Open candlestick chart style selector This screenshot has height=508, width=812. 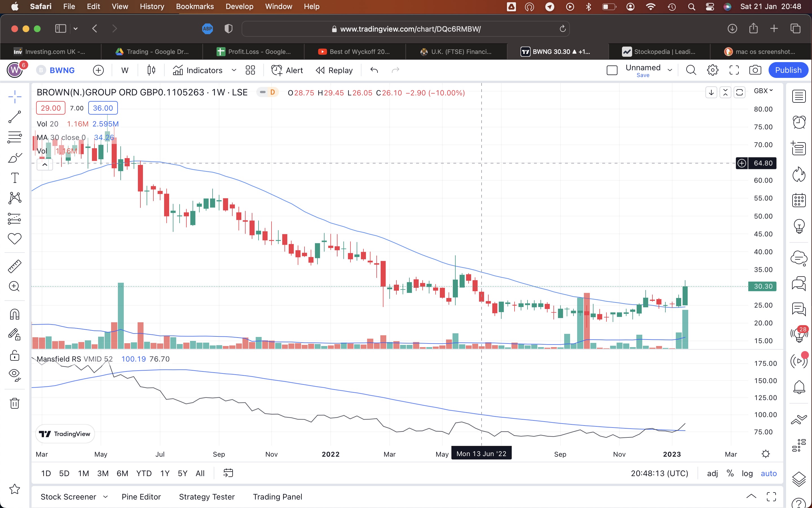151,70
